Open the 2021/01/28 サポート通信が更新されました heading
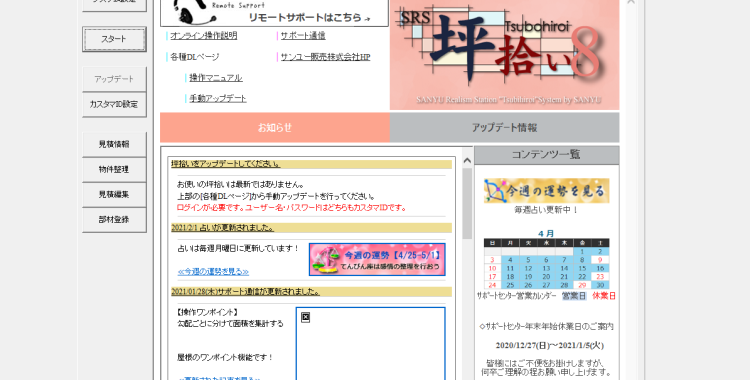The height and width of the screenshot is (380, 750). 245,291
